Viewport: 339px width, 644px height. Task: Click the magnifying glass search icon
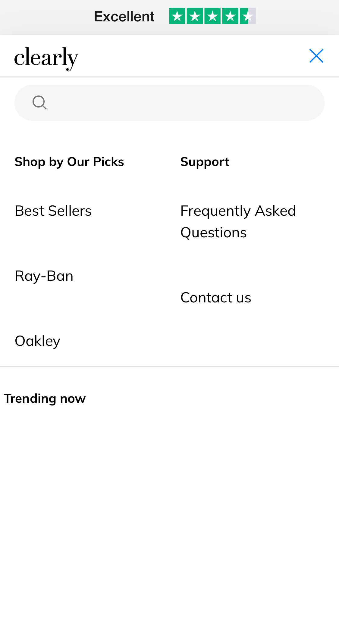39,102
